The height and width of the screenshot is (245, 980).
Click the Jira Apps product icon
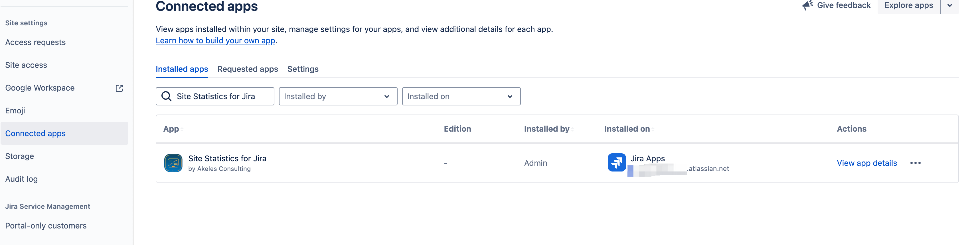(x=616, y=163)
